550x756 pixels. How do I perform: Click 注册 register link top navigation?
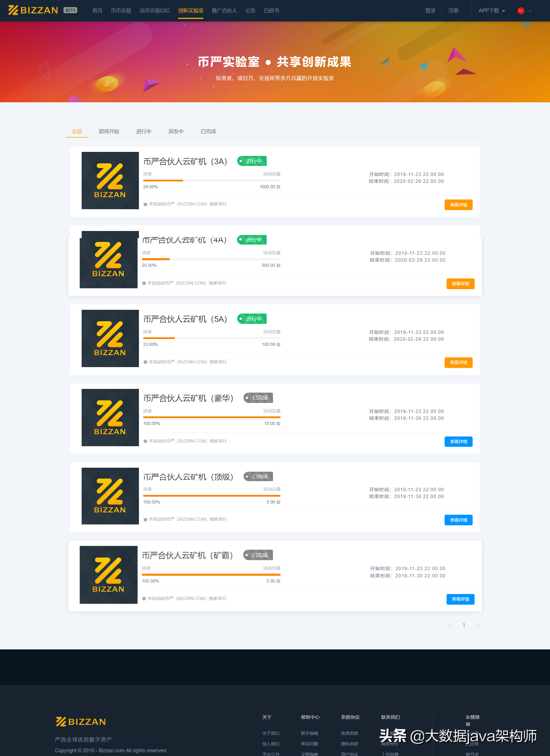(457, 11)
